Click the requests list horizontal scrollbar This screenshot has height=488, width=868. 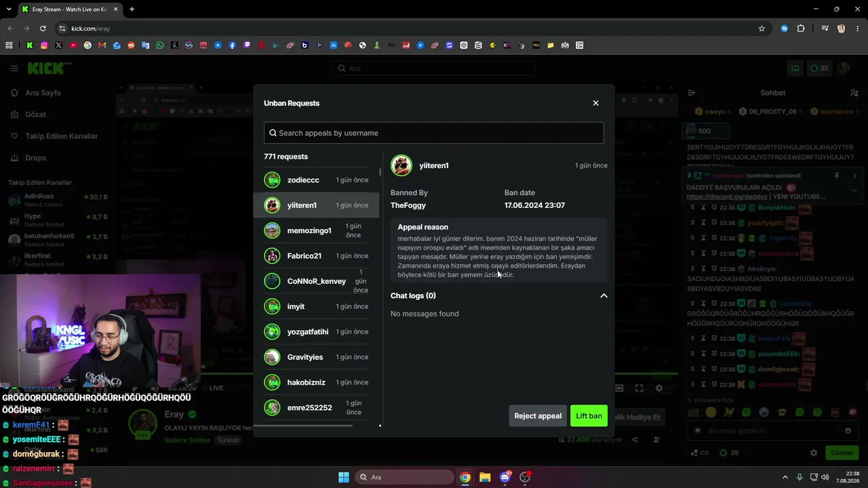pos(303,426)
